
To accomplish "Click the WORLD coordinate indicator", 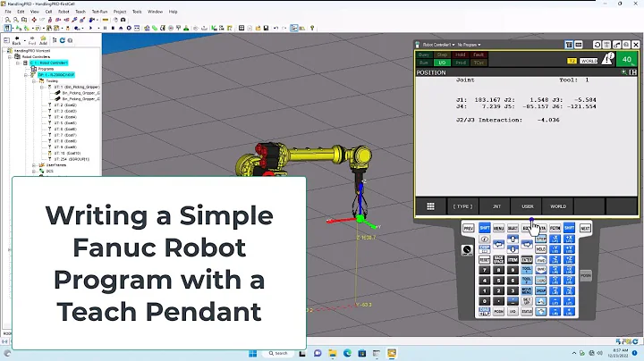I will 589,61.
